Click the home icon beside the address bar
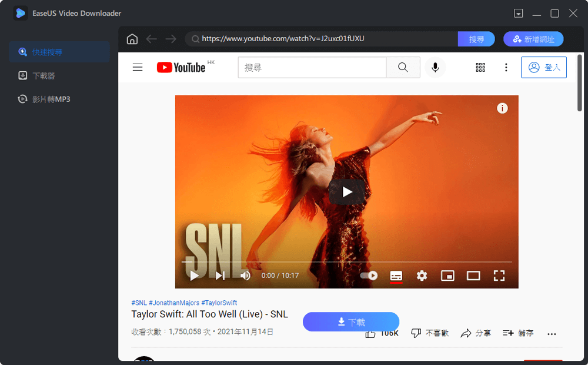This screenshot has height=365, width=588. click(x=132, y=39)
